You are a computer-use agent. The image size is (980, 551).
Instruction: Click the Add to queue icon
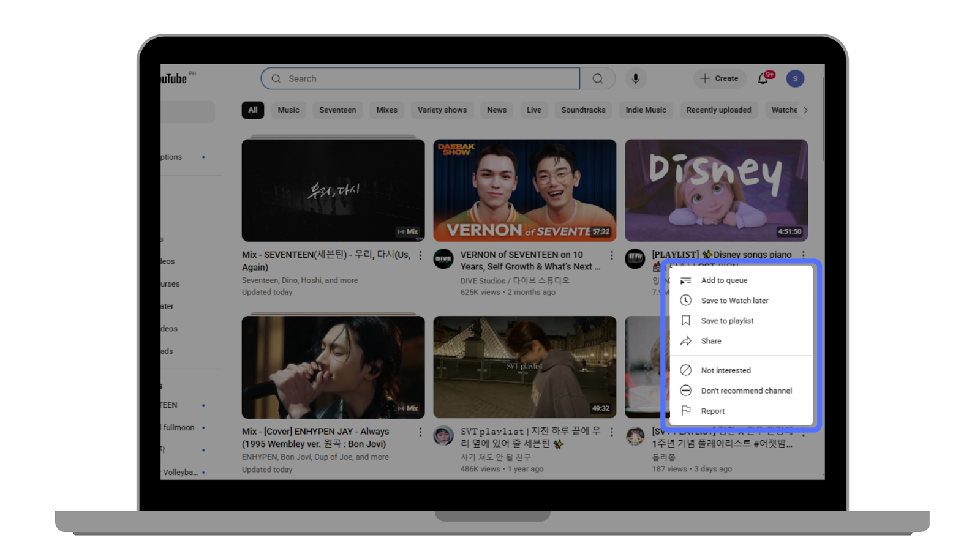[x=686, y=280]
